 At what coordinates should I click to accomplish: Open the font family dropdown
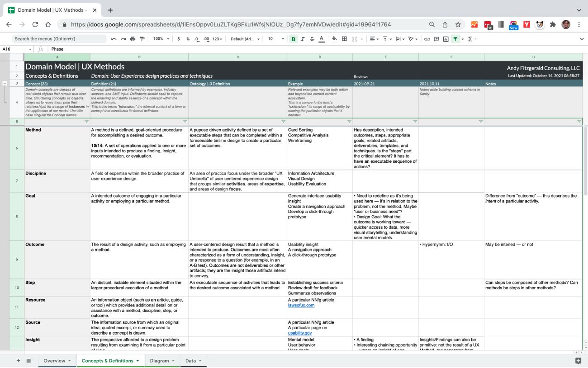[246, 39]
